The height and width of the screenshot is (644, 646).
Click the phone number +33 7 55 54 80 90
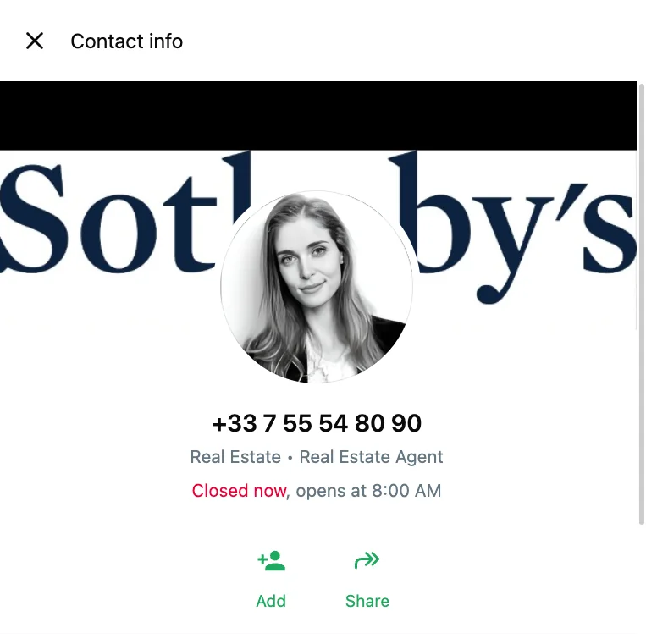pyautogui.click(x=317, y=423)
